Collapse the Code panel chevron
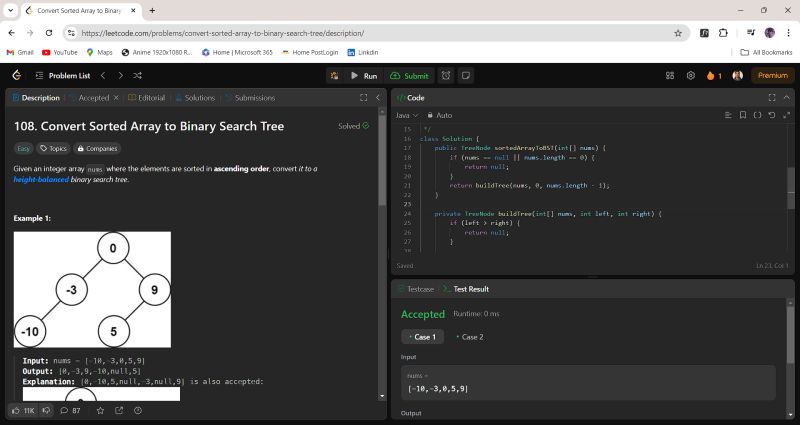 (x=786, y=98)
